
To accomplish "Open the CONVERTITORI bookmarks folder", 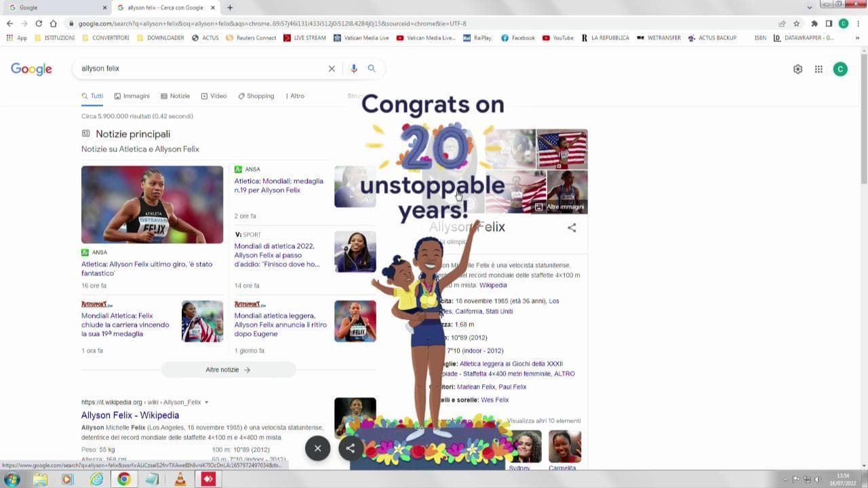I will pos(105,38).
